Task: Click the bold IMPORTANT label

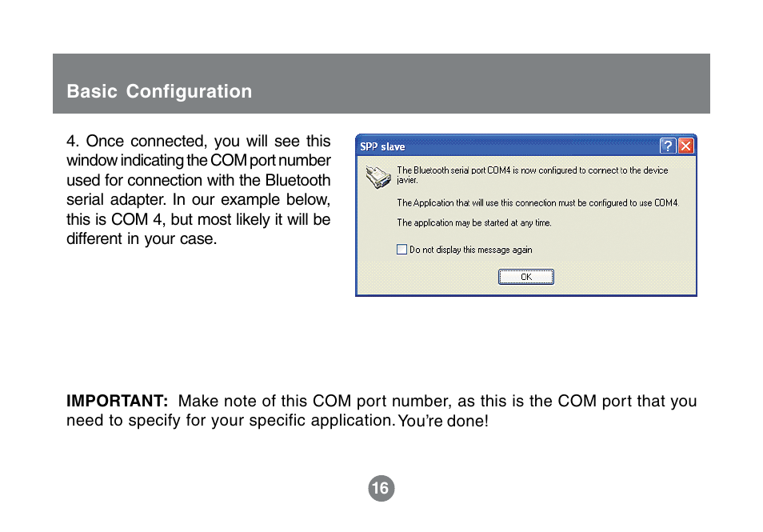Action: pyautogui.click(x=118, y=401)
